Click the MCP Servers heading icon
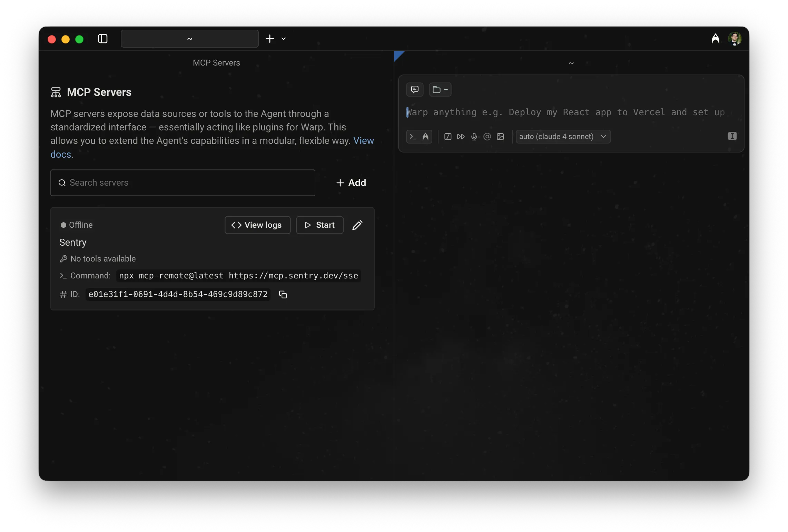 56,92
